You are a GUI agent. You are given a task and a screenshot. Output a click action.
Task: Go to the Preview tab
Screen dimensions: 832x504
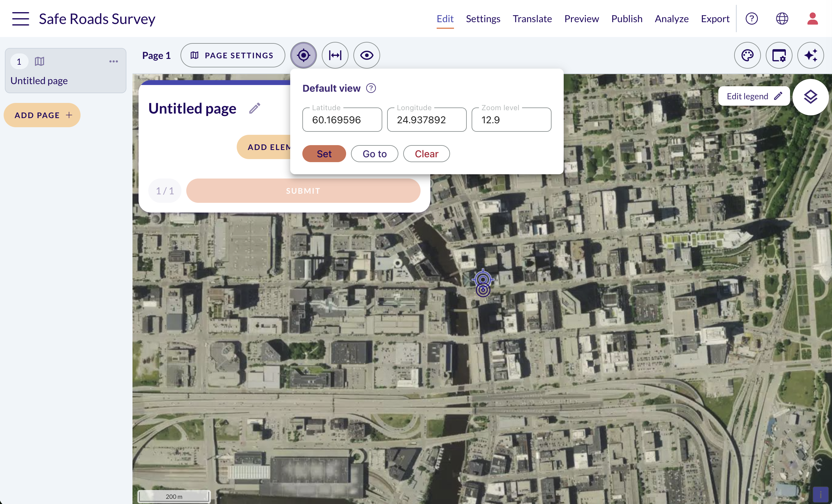point(581,19)
